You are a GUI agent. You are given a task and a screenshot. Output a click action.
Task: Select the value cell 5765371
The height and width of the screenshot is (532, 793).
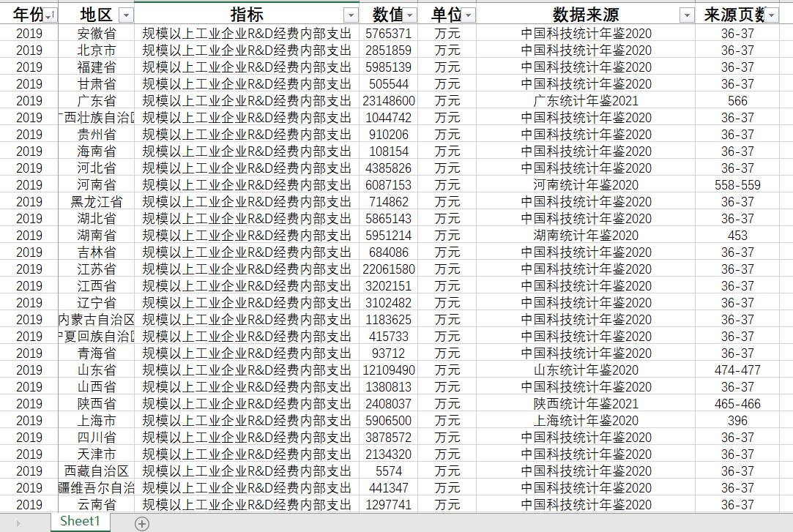coord(388,34)
